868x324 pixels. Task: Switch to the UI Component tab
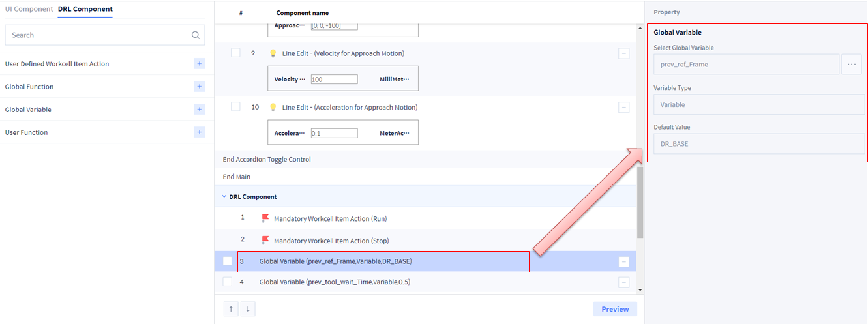pos(29,9)
